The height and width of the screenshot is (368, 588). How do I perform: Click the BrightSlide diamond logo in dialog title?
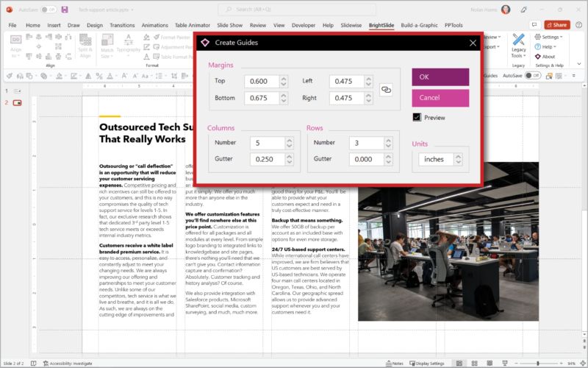205,43
